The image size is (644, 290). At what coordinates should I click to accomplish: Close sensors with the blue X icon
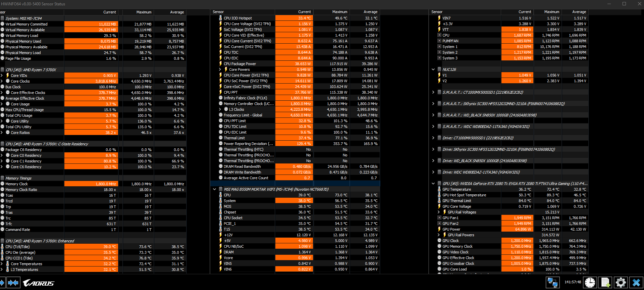[636, 283]
